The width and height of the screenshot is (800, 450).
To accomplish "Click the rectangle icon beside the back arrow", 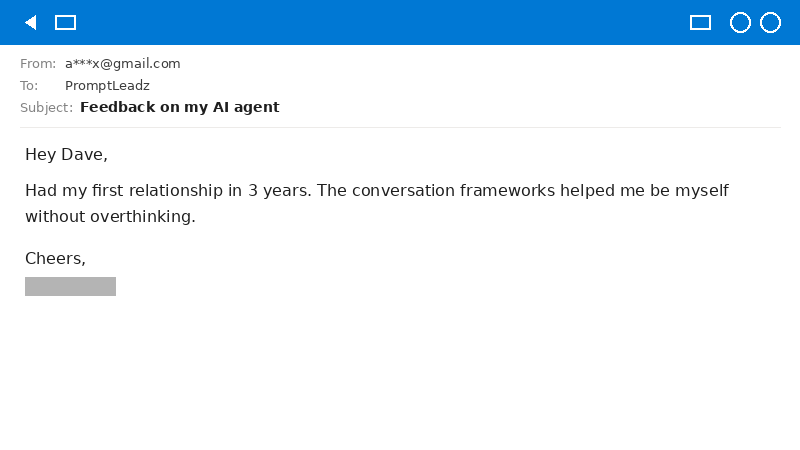I will click(65, 22).
